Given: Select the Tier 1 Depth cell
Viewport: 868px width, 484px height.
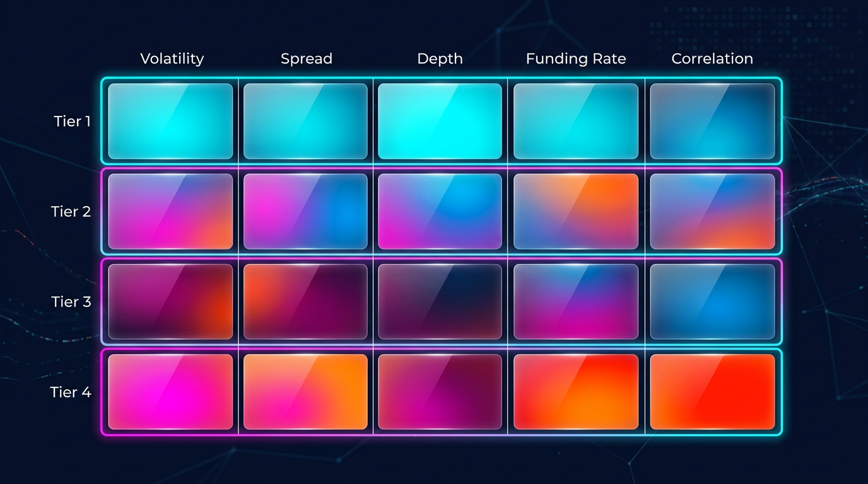Looking at the screenshot, I should point(440,121).
